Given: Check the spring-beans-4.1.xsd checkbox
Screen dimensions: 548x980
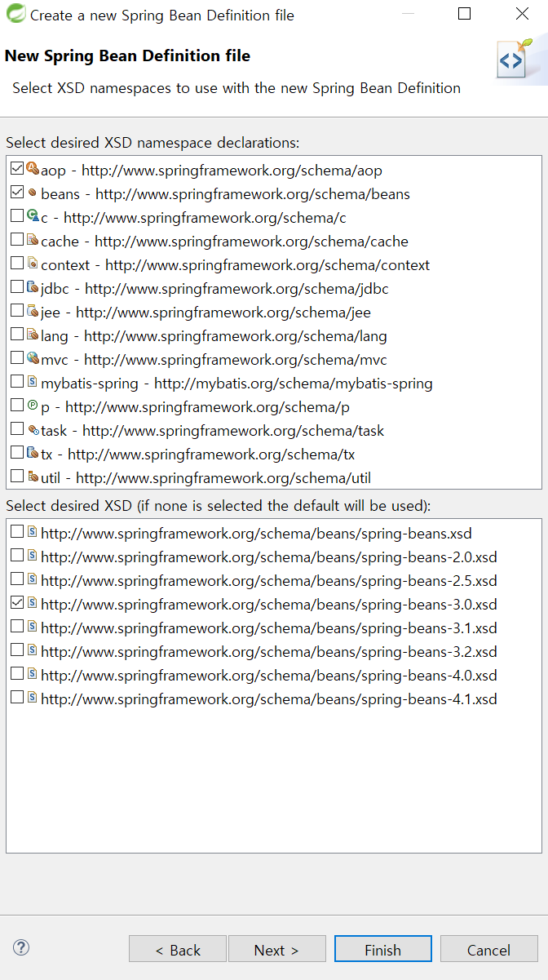Looking at the screenshot, I should (17, 698).
